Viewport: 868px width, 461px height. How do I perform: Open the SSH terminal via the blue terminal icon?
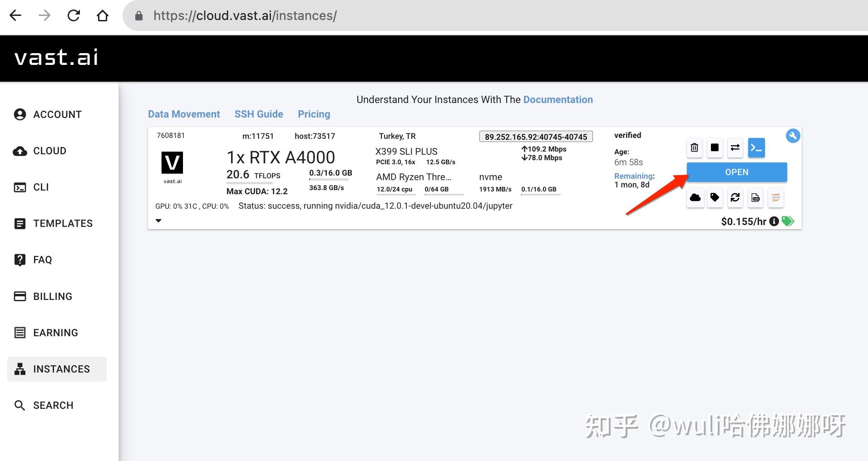pyautogui.click(x=756, y=147)
